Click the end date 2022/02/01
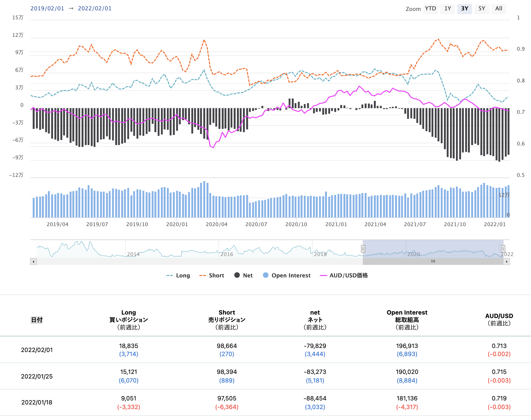Image resolution: width=531 pixels, height=420 pixels. coord(95,8)
